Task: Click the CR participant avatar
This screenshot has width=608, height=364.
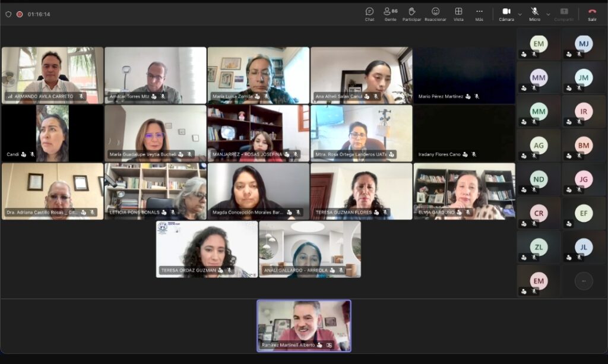Action: [x=539, y=213]
